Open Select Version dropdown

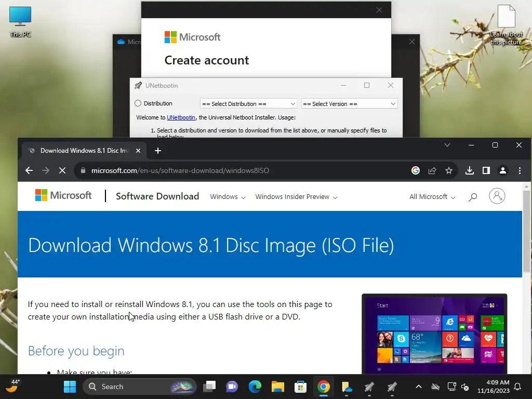(349, 104)
